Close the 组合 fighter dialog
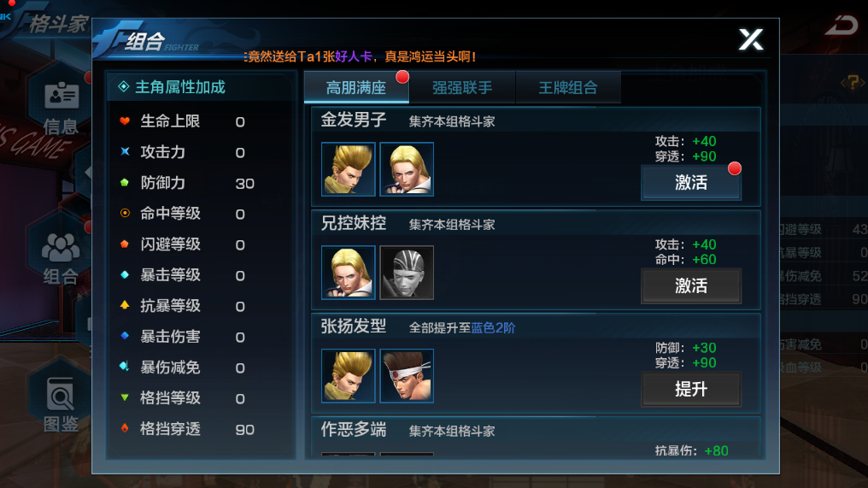 751,39
